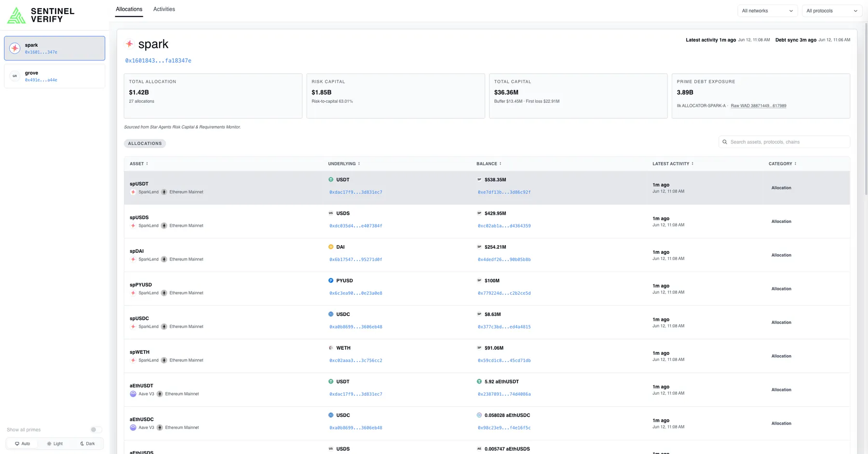The height and width of the screenshot is (454, 868).
Task: Click the SparkLend icon under spUSDT
Action: click(133, 192)
